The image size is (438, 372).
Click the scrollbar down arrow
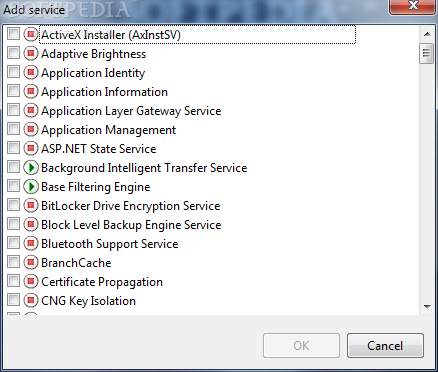pos(427,306)
